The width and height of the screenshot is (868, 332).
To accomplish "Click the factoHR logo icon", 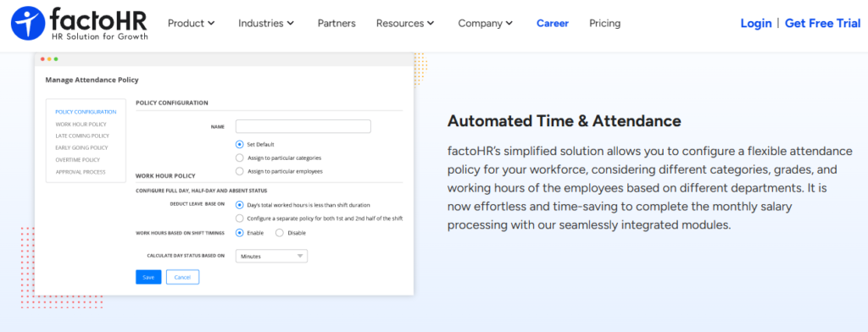I will click(x=28, y=23).
